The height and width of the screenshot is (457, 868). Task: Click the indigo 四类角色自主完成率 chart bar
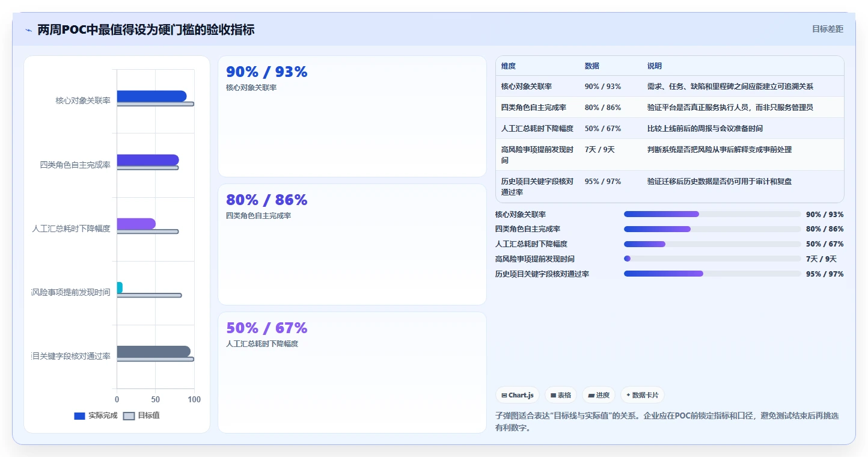148,160
